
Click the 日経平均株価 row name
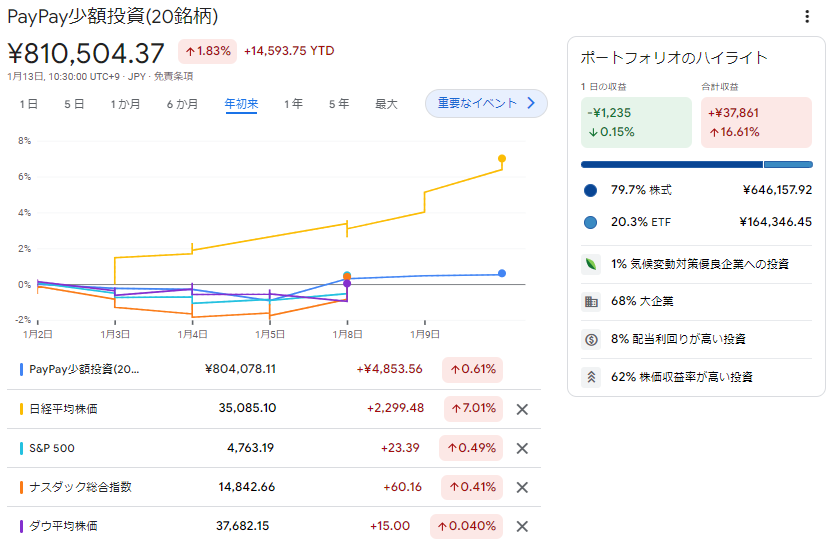64,409
